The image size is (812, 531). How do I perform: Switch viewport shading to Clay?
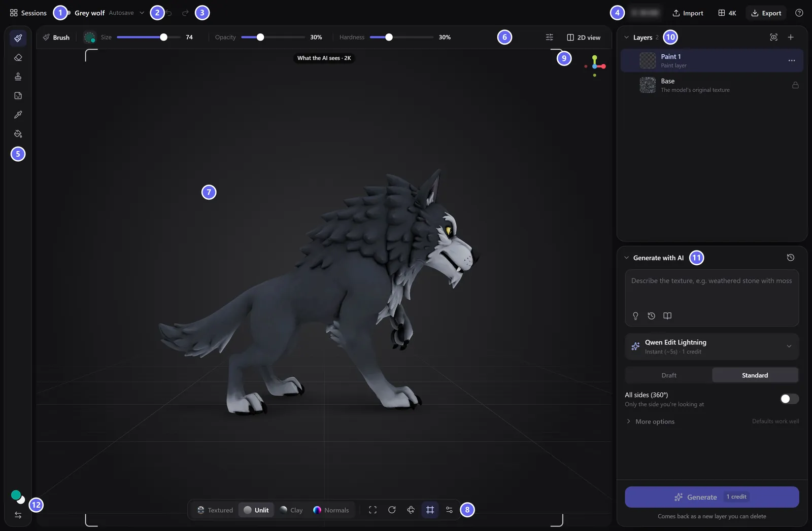pos(291,510)
